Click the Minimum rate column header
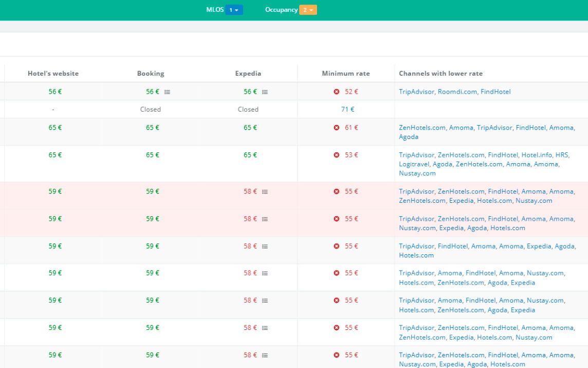The height and width of the screenshot is (368, 588). click(346, 74)
